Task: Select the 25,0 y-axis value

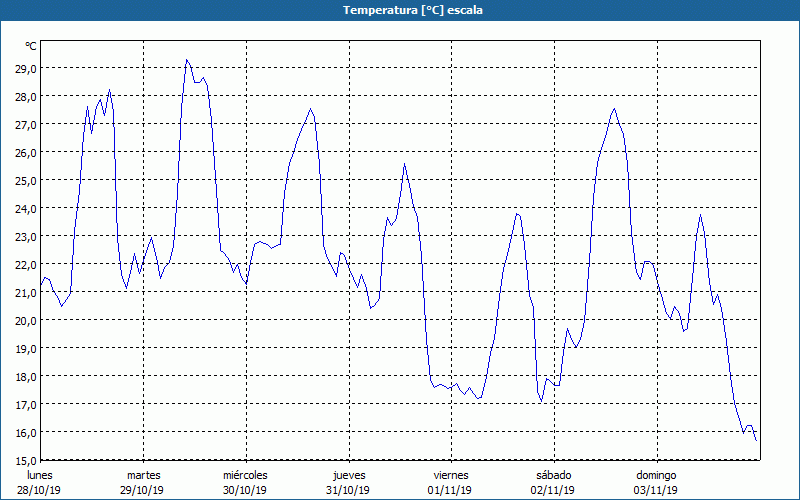Action: (x=26, y=181)
